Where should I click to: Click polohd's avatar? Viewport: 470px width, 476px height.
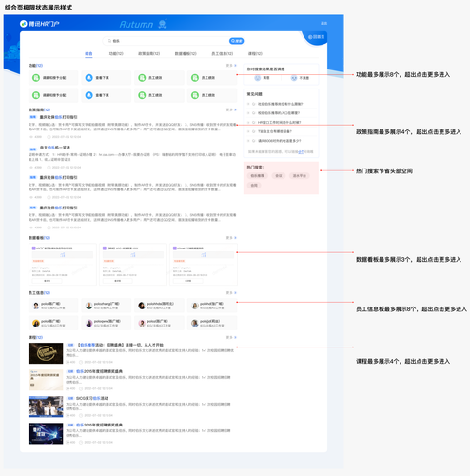coord(195,306)
